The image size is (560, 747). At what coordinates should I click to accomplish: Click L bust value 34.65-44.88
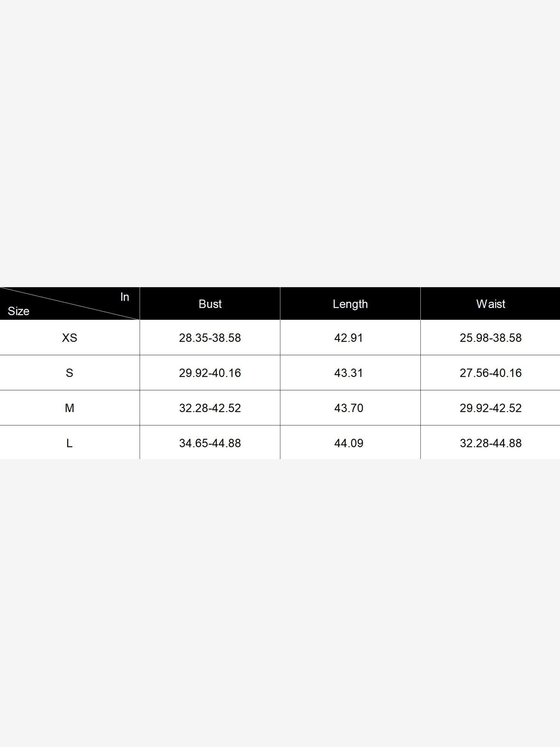pyautogui.click(x=210, y=443)
